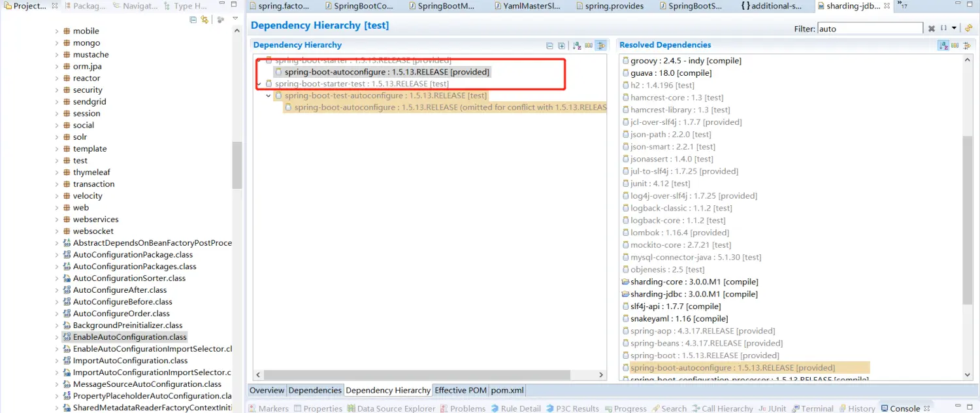Clear the Filter text with X icon
This screenshot has width=980, height=413.
click(932, 29)
